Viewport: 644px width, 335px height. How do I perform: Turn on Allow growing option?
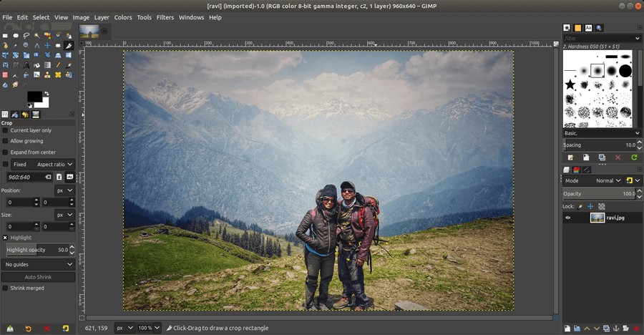[6, 141]
